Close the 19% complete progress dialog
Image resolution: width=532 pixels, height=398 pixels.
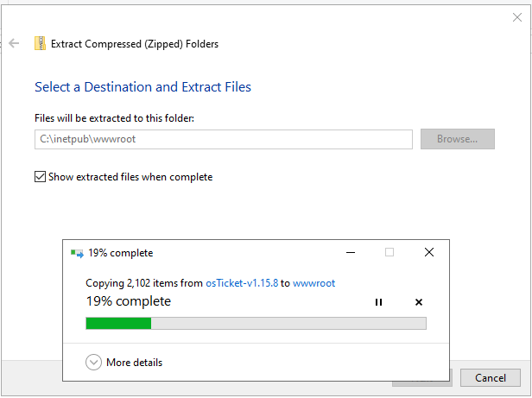tap(429, 253)
